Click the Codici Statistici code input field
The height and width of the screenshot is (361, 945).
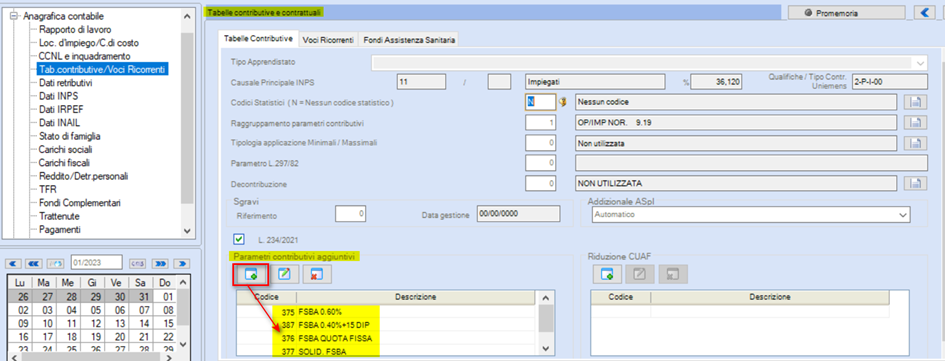540,102
